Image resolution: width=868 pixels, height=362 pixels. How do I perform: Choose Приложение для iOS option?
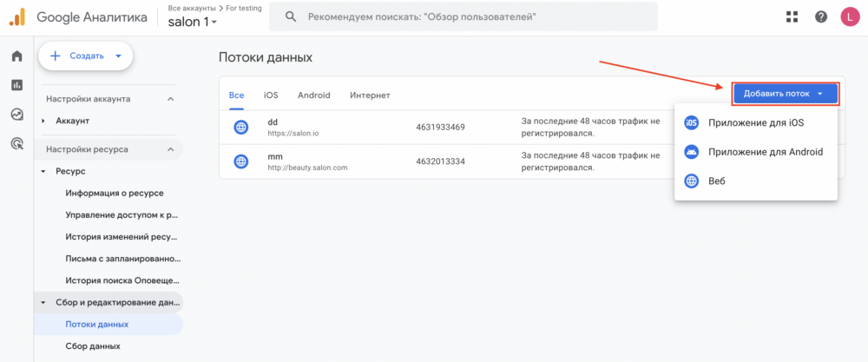(755, 123)
